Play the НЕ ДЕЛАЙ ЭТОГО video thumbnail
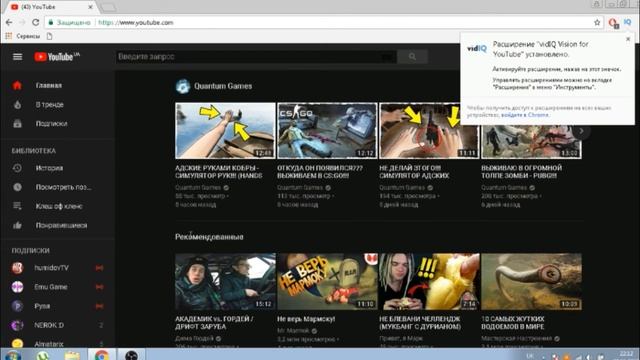This screenshot has width=640, height=360. (429, 131)
